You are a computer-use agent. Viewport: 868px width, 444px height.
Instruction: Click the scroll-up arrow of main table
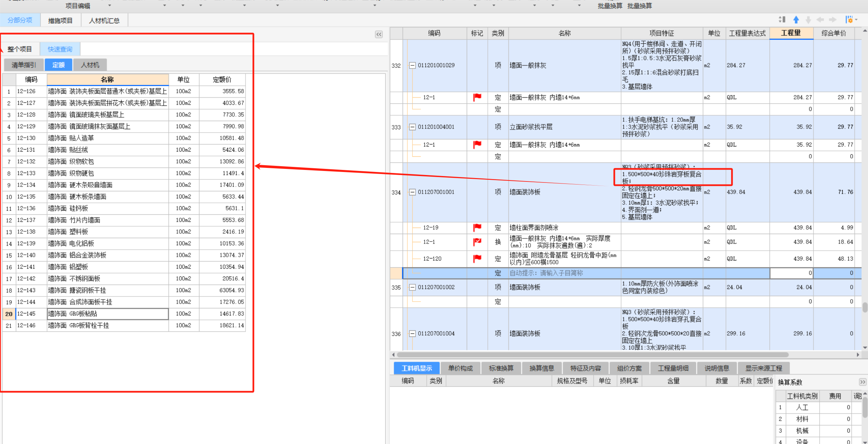click(865, 31)
